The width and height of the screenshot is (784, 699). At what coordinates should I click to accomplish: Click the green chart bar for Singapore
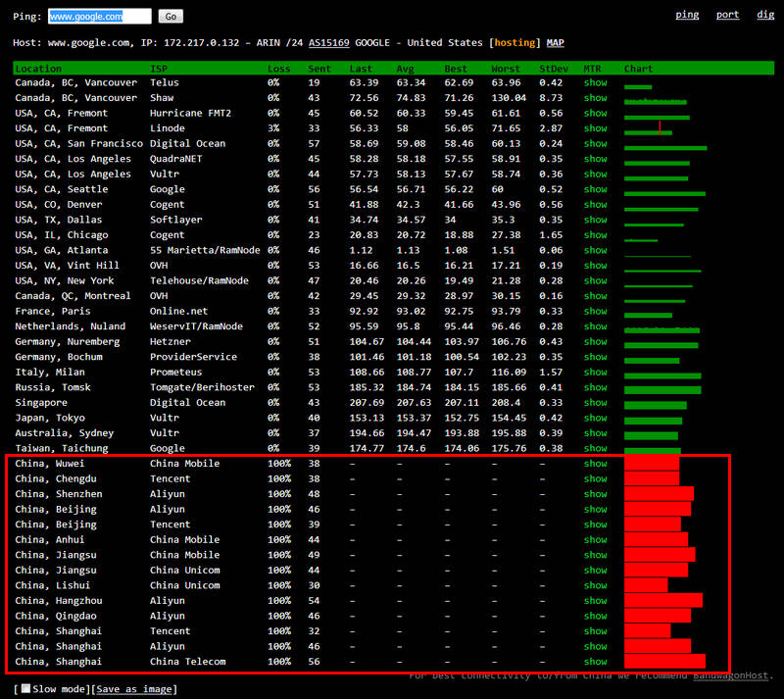tap(655, 404)
